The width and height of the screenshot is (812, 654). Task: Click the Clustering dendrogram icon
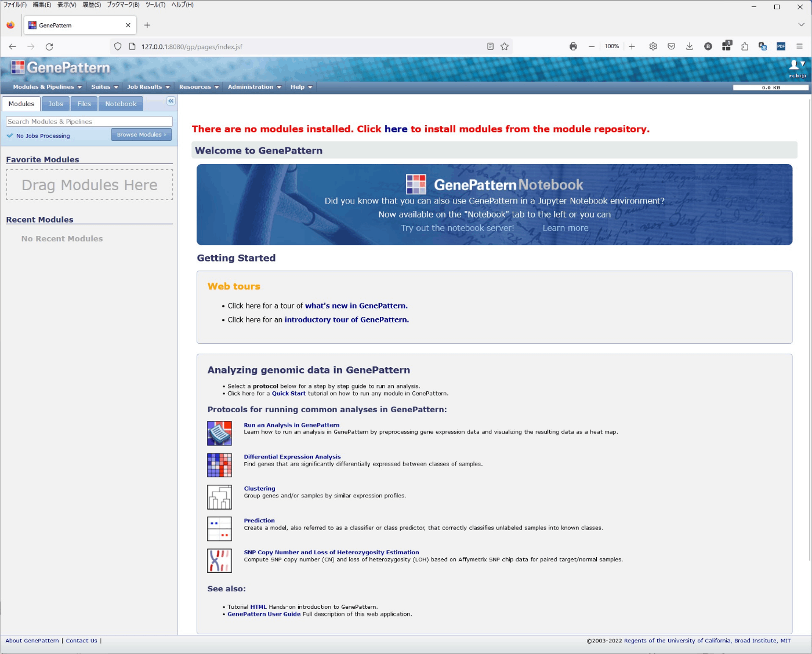[x=219, y=497]
